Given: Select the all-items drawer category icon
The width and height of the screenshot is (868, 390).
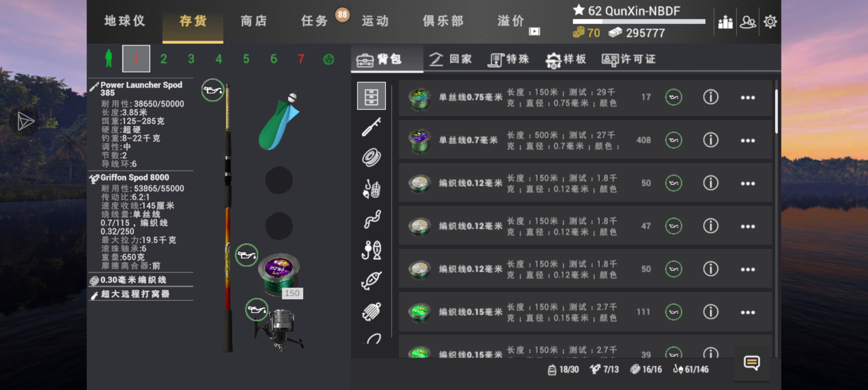Looking at the screenshot, I should (x=371, y=96).
